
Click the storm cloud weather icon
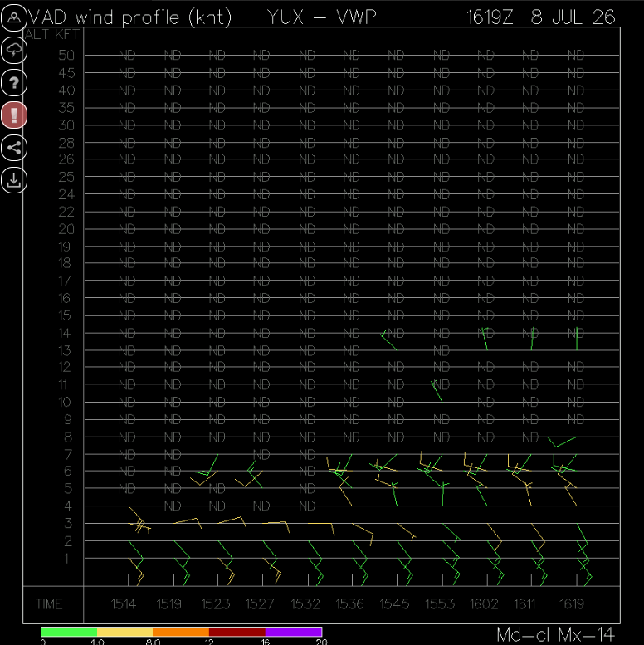pos(14,51)
